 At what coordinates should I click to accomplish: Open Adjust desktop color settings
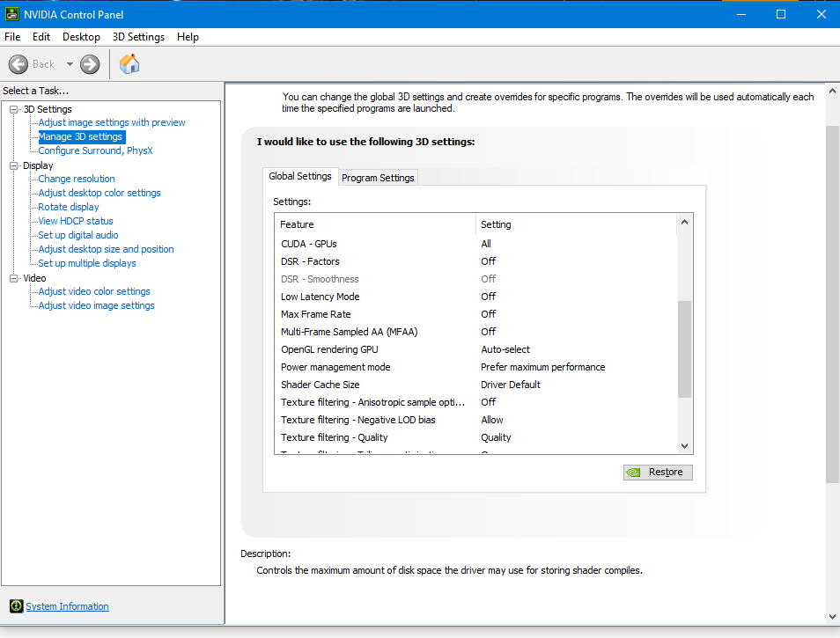pos(99,193)
